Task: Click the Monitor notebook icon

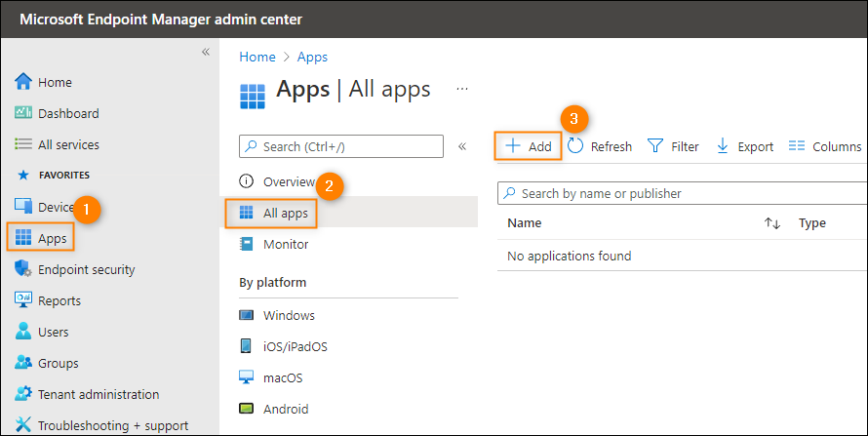Action: point(246,244)
